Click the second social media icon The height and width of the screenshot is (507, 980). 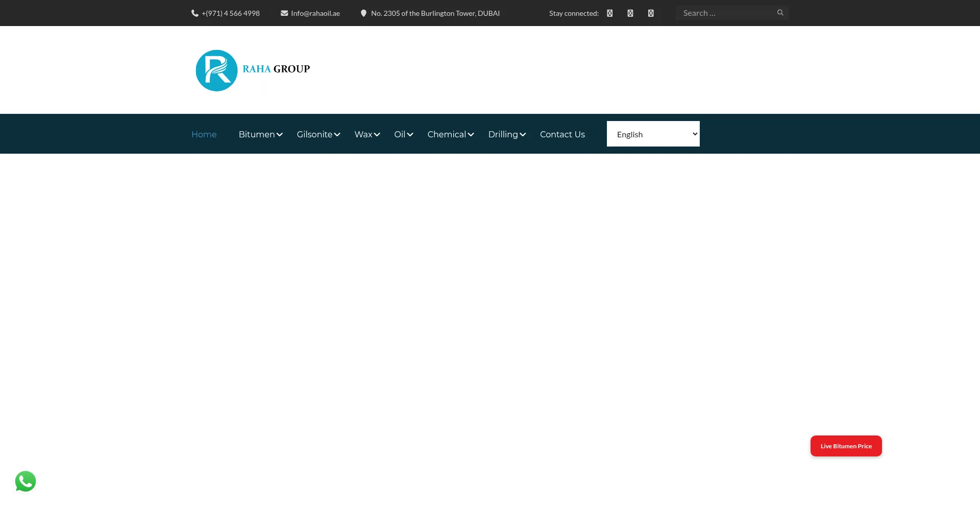pyautogui.click(x=630, y=13)
